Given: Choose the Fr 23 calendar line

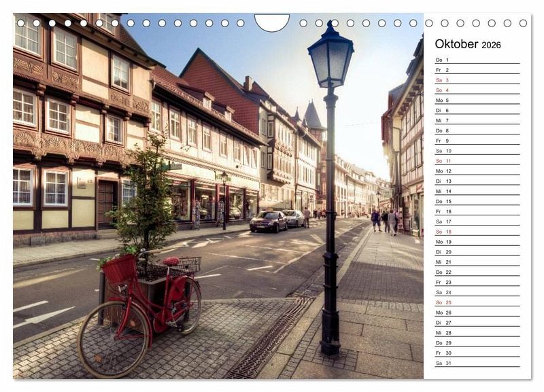Looking at the screenshot, I should (477, 282).
